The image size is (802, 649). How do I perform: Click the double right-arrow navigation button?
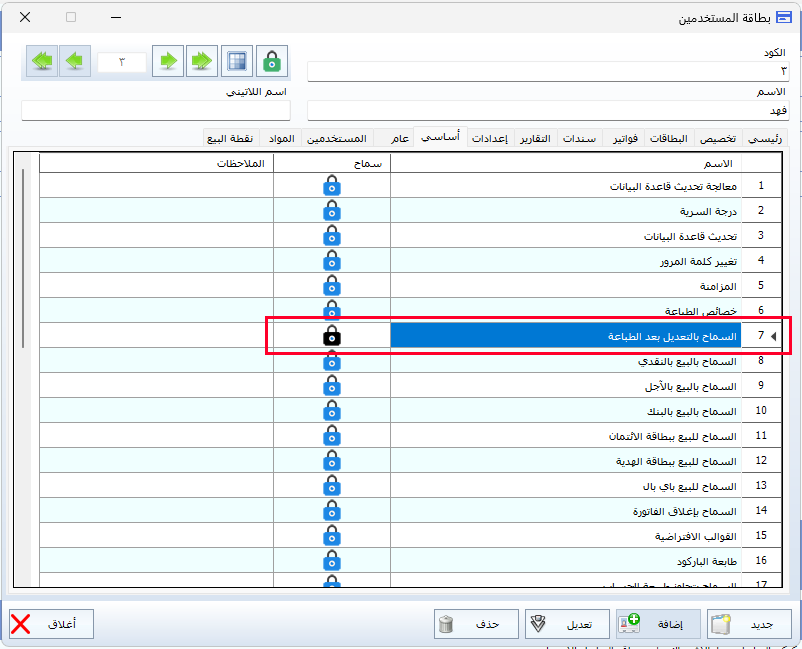[x=201, y=61]
